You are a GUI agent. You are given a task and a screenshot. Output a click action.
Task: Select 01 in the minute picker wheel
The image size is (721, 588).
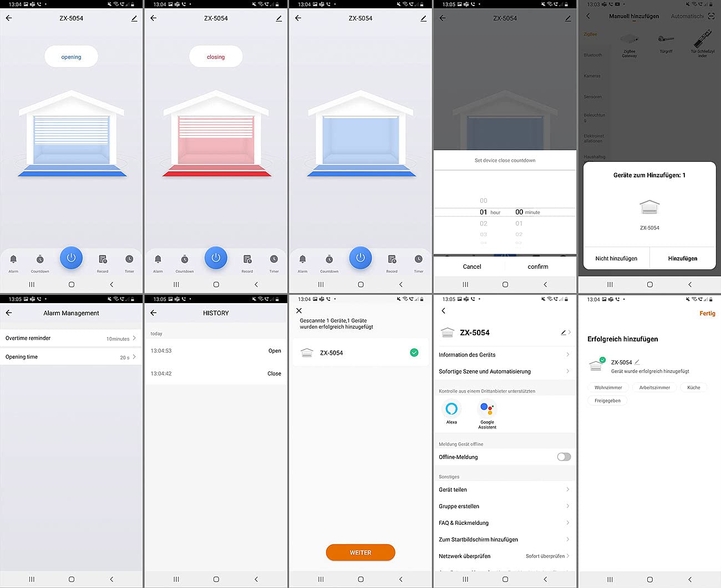pos(519,224)
